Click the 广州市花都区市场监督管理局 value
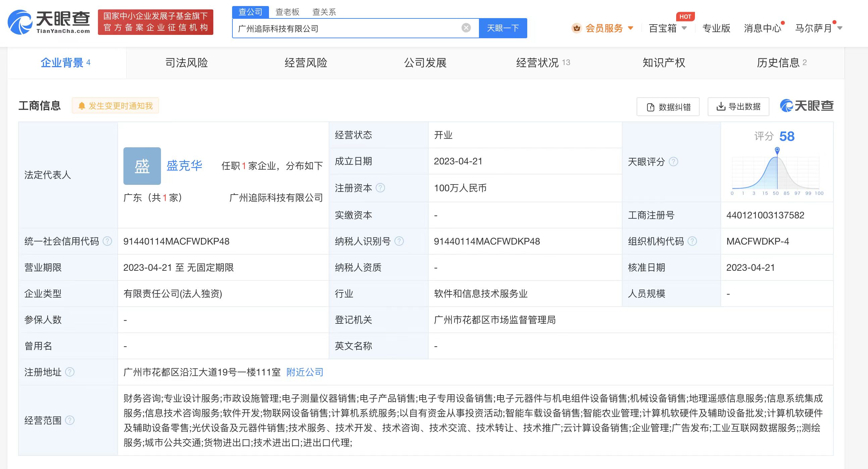This screenshot has width=868, height=469. click(x=495, y=320)
